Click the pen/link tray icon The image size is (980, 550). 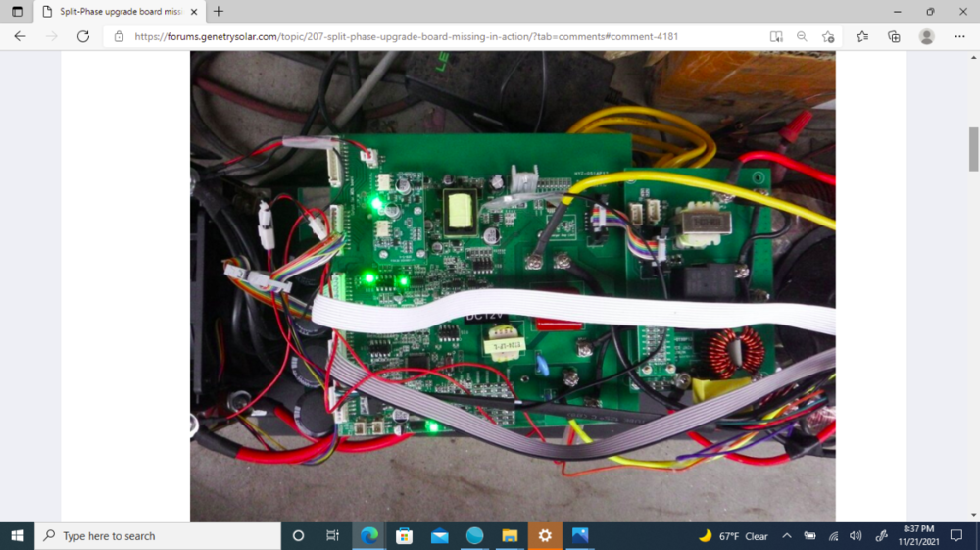(x=881, y=535)
